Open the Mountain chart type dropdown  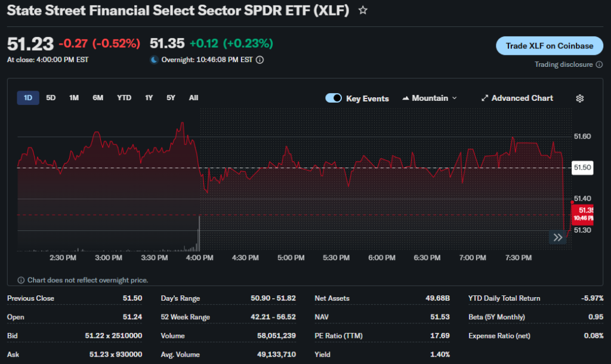[430, 98]
